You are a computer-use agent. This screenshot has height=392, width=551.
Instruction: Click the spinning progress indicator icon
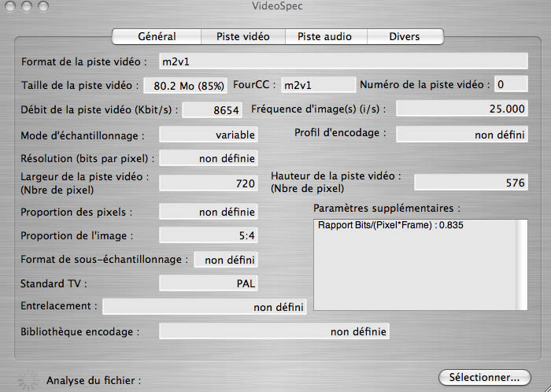coord(28,380)
